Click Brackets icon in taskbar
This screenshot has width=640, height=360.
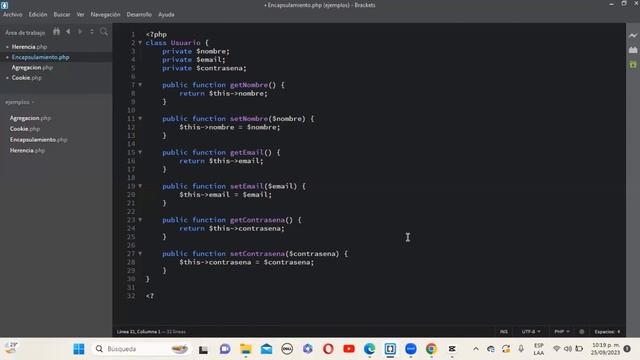pos(390,349)
